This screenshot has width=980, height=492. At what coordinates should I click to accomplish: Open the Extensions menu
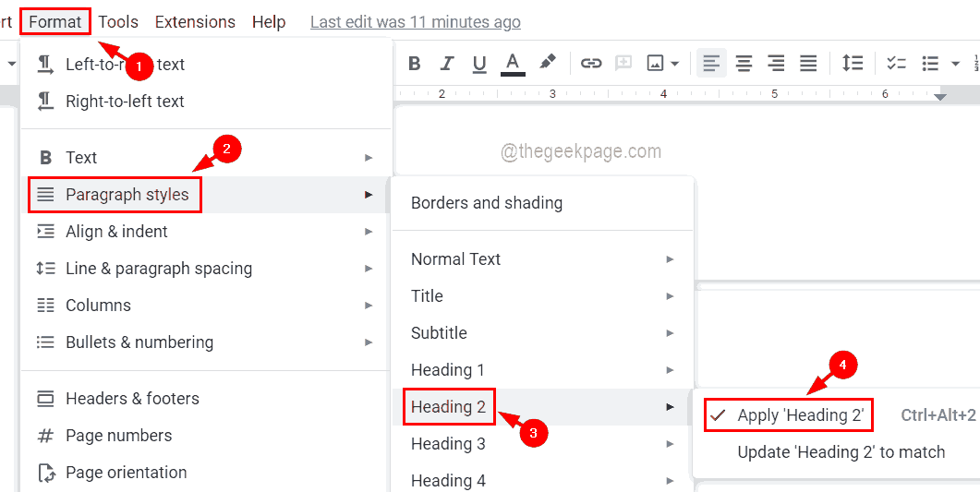[195, 22]
